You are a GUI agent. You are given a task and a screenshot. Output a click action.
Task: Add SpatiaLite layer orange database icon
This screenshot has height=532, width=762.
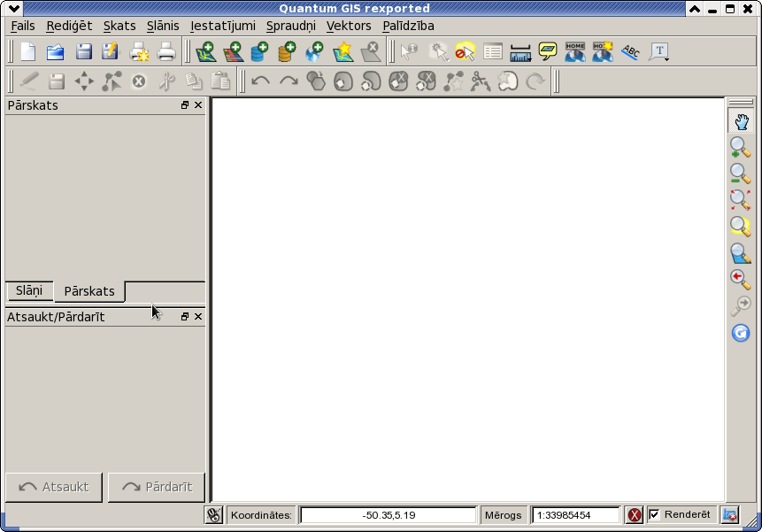click(288, 51)
